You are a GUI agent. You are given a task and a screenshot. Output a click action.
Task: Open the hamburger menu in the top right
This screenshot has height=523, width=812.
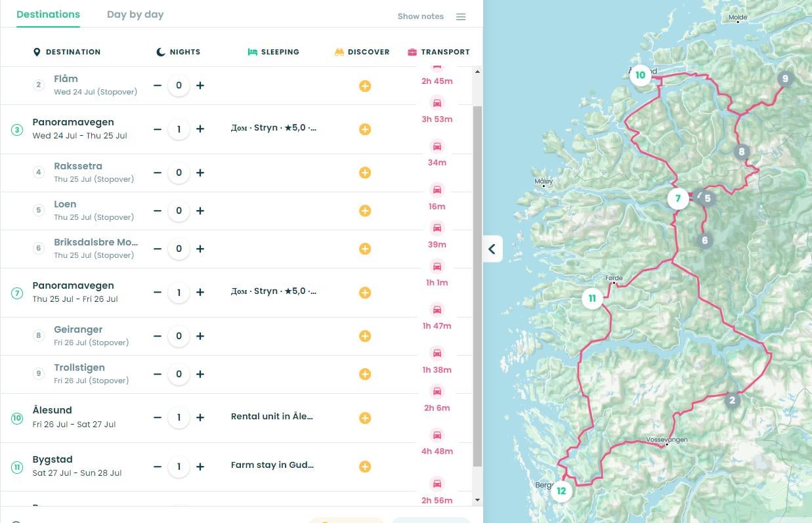click(x=461, y=16)
